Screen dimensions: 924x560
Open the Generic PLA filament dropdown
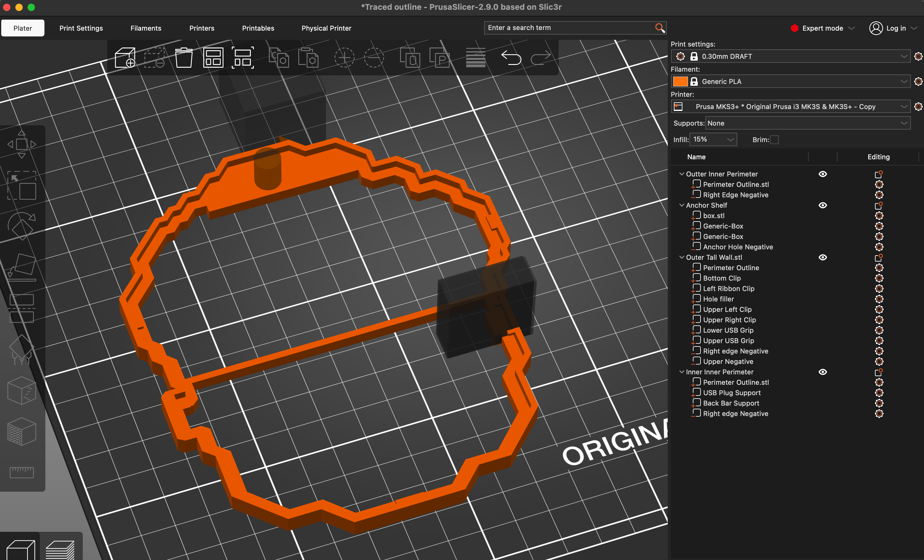tap(791, 82)
